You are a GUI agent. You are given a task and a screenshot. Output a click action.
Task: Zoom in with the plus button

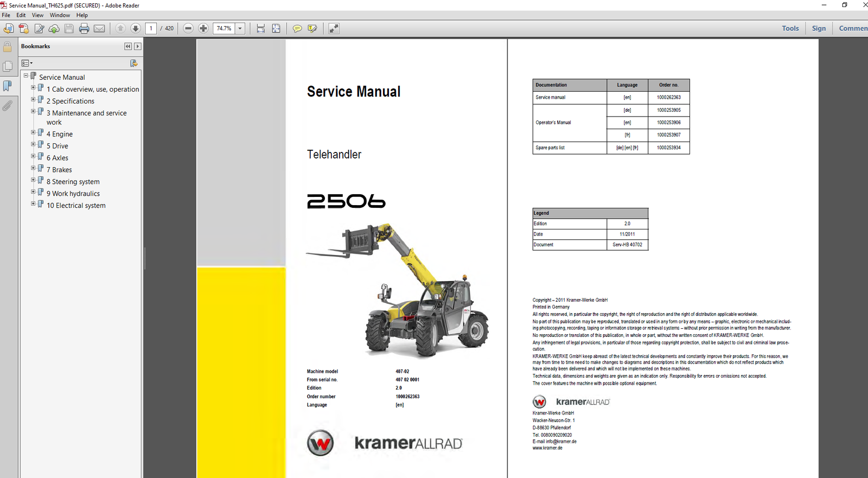(203, 28)
